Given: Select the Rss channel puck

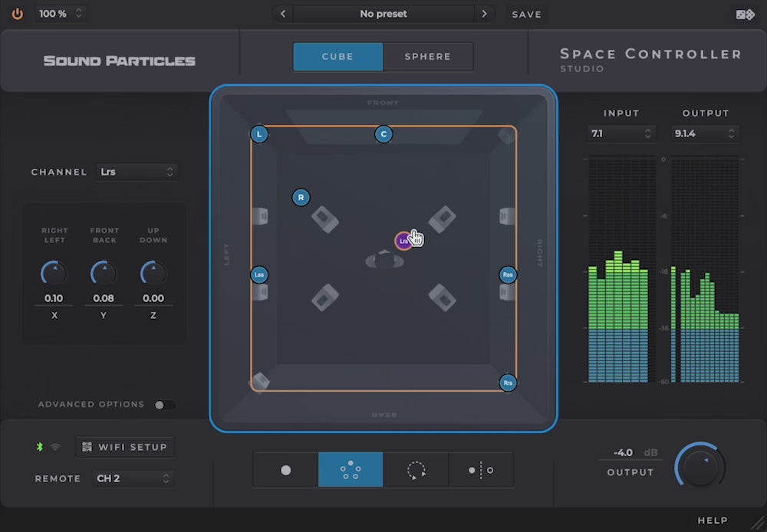Looking at the screenshot, I should point(508,274).
